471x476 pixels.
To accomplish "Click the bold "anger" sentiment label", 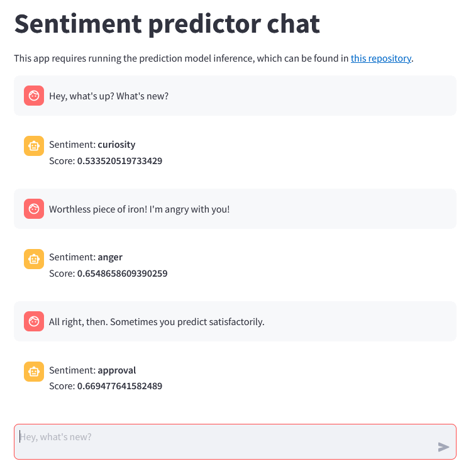I will click(x=110, y=257).
